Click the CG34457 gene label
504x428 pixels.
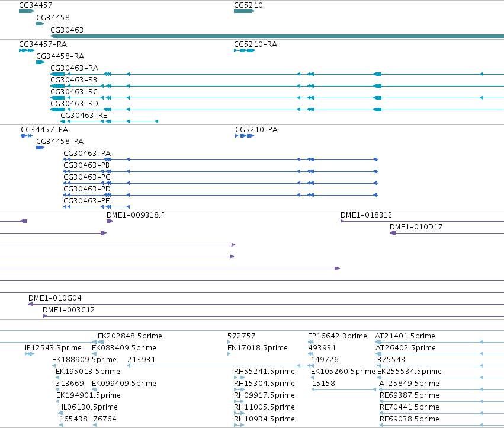pyautogui.click(x=36, y=5)
